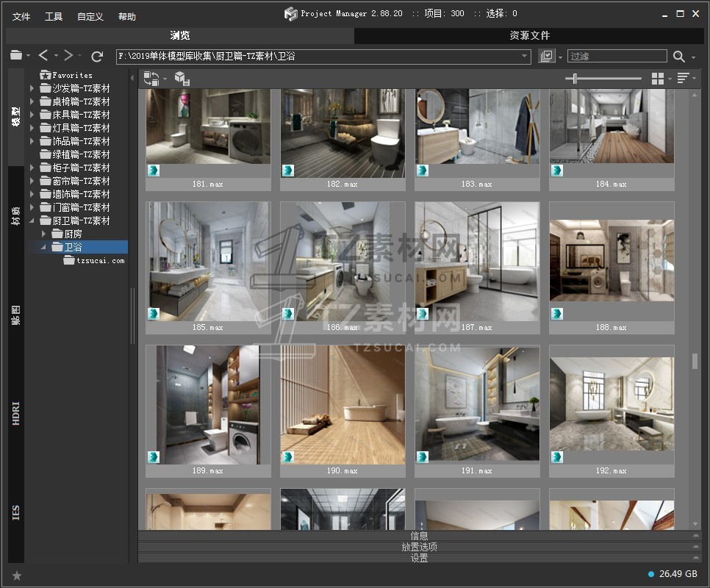The width and height of the screenshot is (710, 588).
Task: Select the 厨房 folder in tree
Action: (73, 234)
